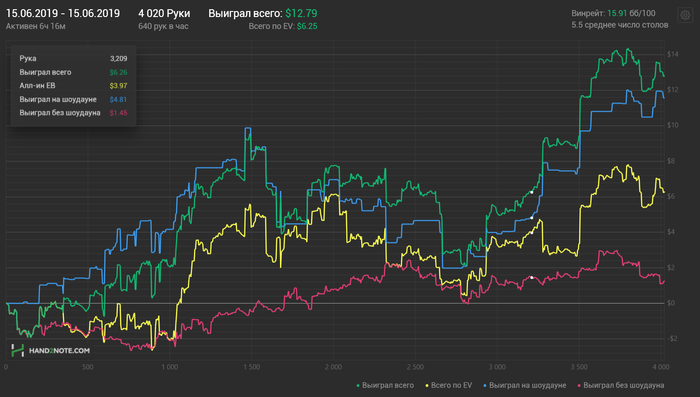Click the HAND2NOTE.COM watermark text
Screen dimensions: 700x397
pos(59,351)
